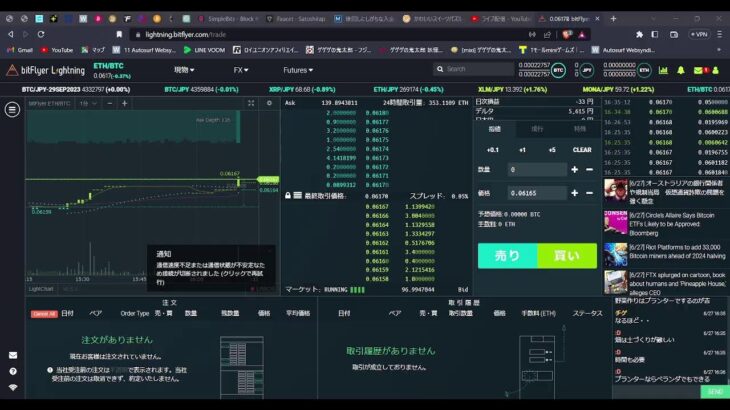Image resolution: width=730 pixels, height=410 pixels.
Task: Open browser extensions puzzle icon
Action: tap(639, 34)
